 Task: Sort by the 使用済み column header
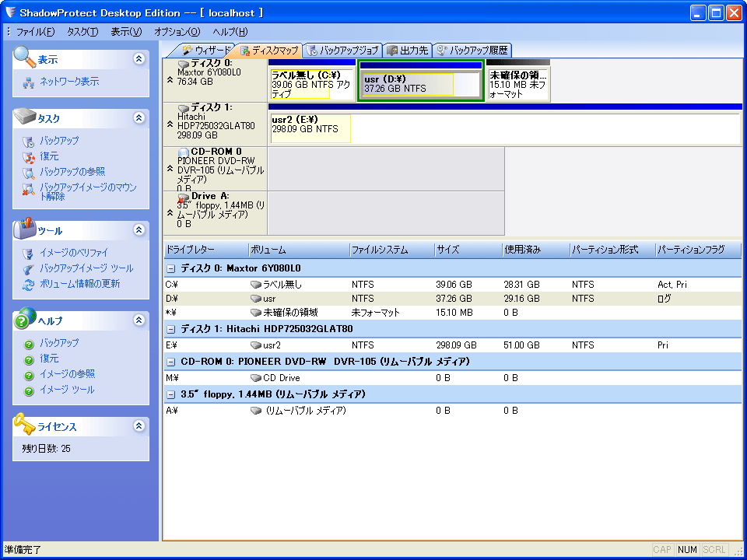536,250
